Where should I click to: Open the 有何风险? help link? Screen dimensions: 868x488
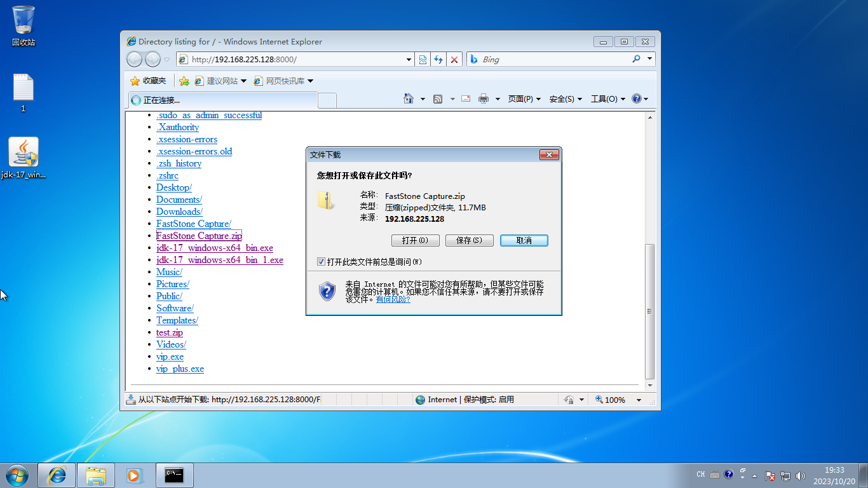pyautogui.click(x=392, y=299)
